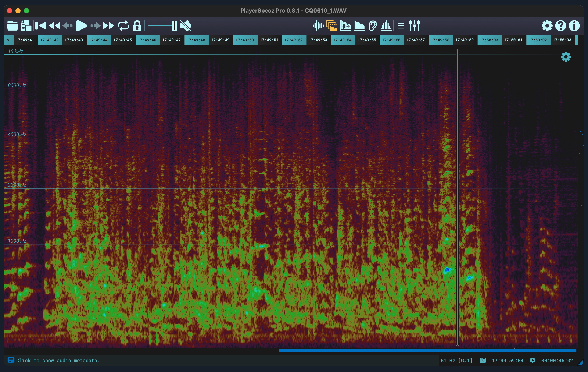The height and width of the screenshot is (372, 588).
Task: Skip to the start of file
Action: (41, 26)
